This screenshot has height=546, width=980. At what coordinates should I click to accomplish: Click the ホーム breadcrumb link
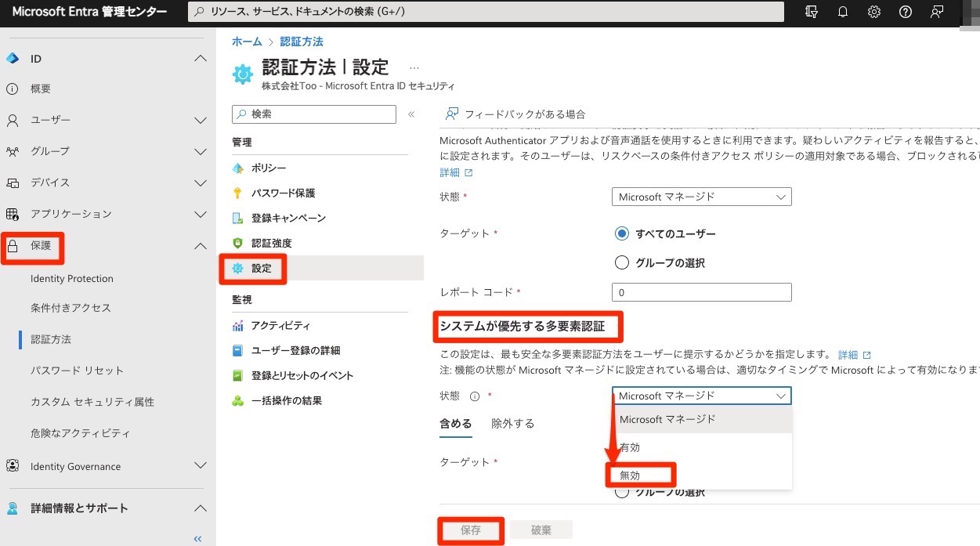pos(247,42)
